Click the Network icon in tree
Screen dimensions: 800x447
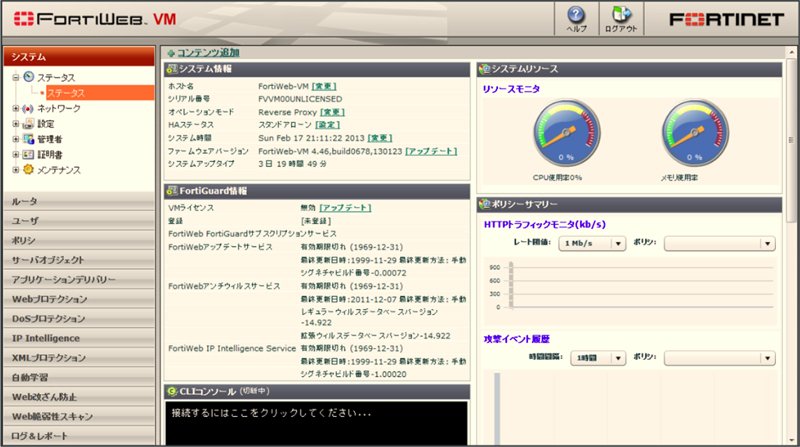(x=29, y=109)
